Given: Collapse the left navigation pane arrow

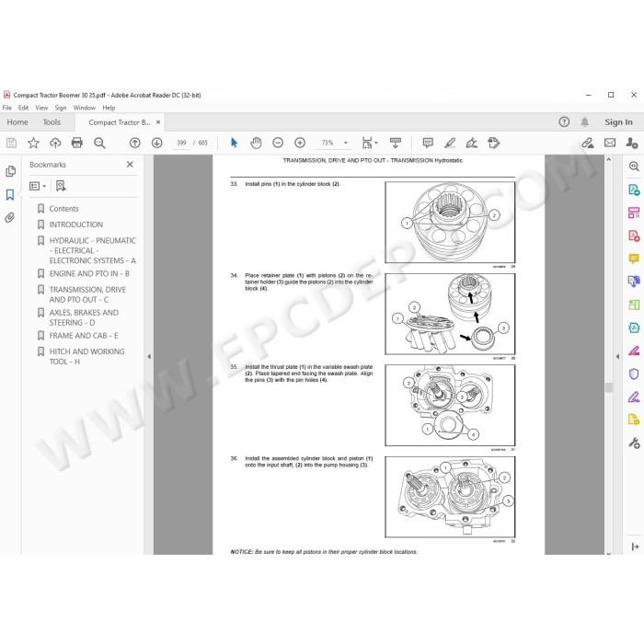Looking at the screenshot, I should pyautogui.click(x=149, y=357).
